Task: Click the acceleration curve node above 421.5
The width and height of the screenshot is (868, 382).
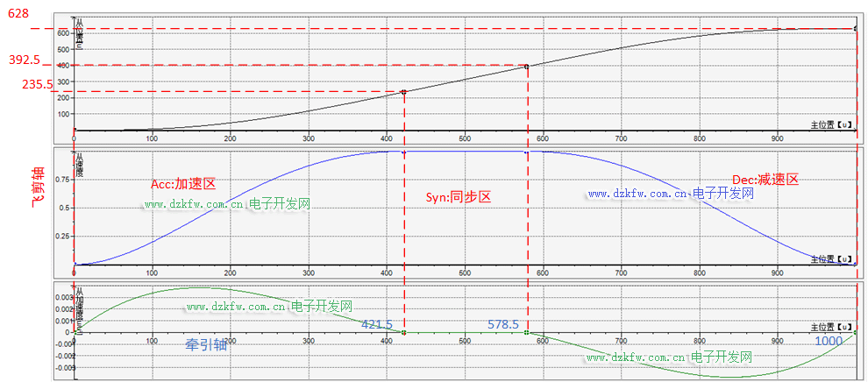Action: tap(403, 333)
